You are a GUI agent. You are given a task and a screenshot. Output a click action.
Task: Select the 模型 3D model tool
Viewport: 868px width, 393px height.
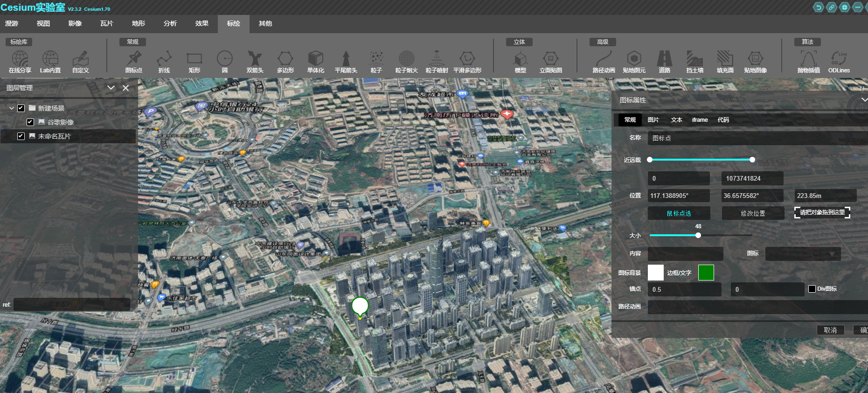point(521,62)
